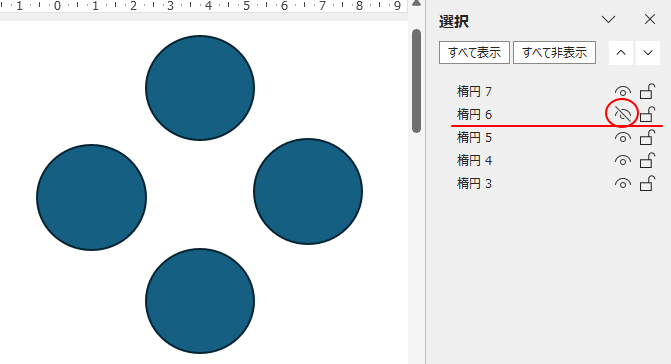The width and height of the screenshot is (671, 364).
Task: Hide 楕円 4 using its eye icon
Action: 623,161
